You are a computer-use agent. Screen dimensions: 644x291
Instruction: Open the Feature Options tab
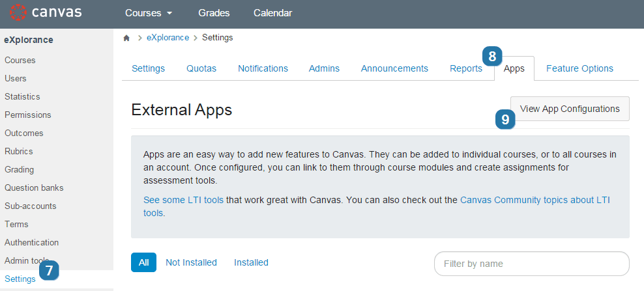pos(579,68)
